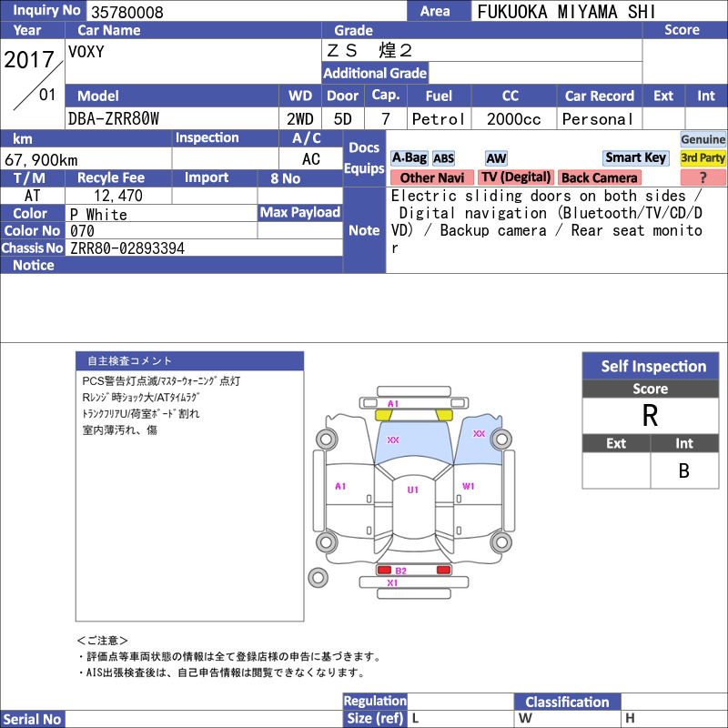Click the トランクフリアU comment line
The image size is (728, 728).
tap(141, 414)
